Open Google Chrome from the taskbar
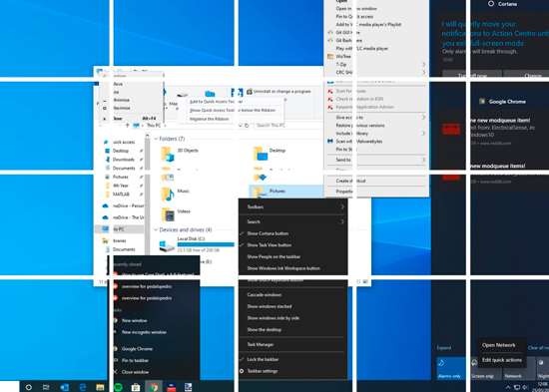The width and height of the screenshot is (549, 392). 154,387
